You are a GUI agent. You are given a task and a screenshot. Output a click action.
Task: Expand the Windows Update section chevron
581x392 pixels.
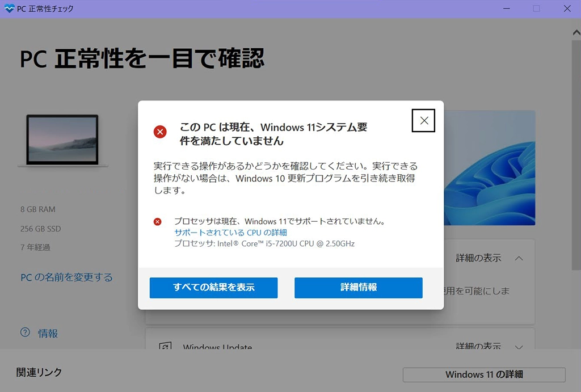click(519, 347)
